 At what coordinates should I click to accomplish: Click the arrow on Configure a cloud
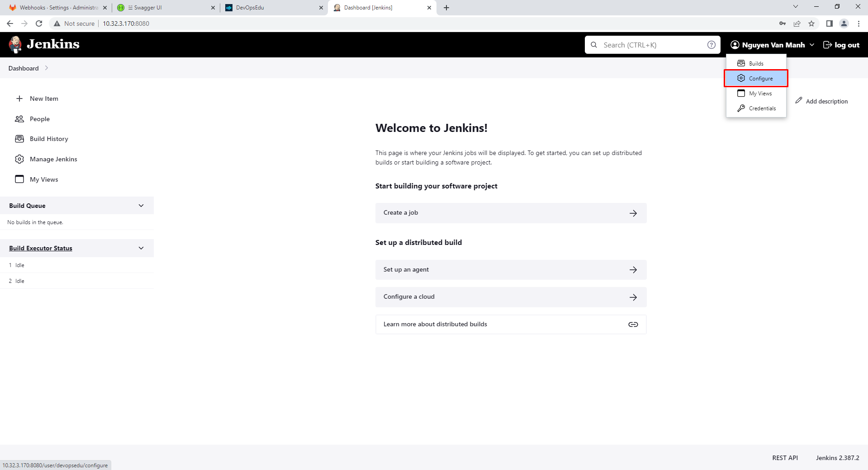coord(633,297)
